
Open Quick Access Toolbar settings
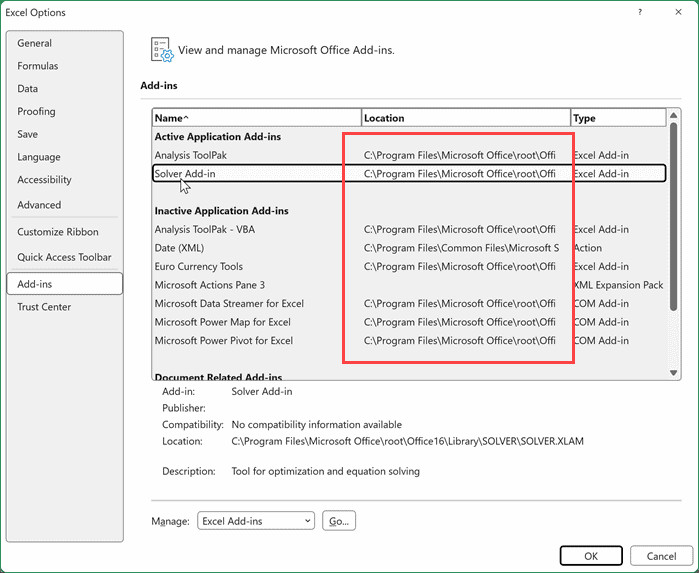[64, 257]
